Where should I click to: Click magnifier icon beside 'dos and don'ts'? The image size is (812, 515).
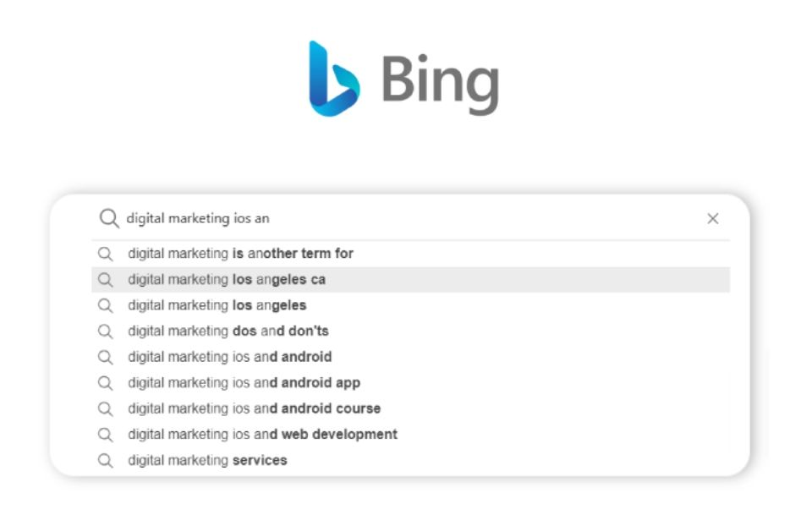[105, 331]
